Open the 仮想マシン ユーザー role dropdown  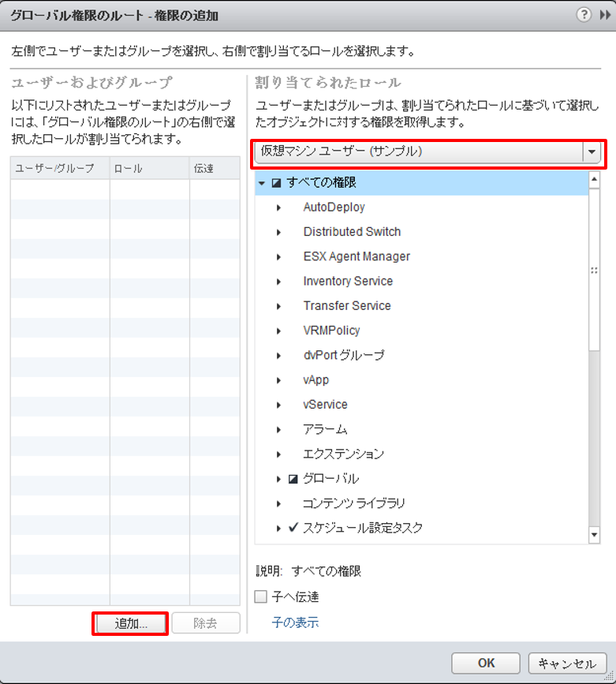point(592,151)
